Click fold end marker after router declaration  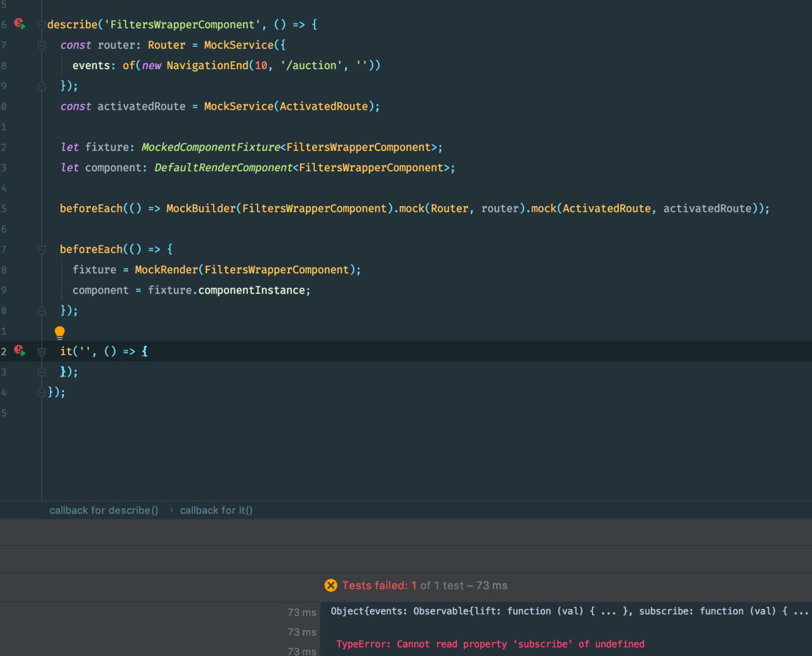(x=41, y=86)
